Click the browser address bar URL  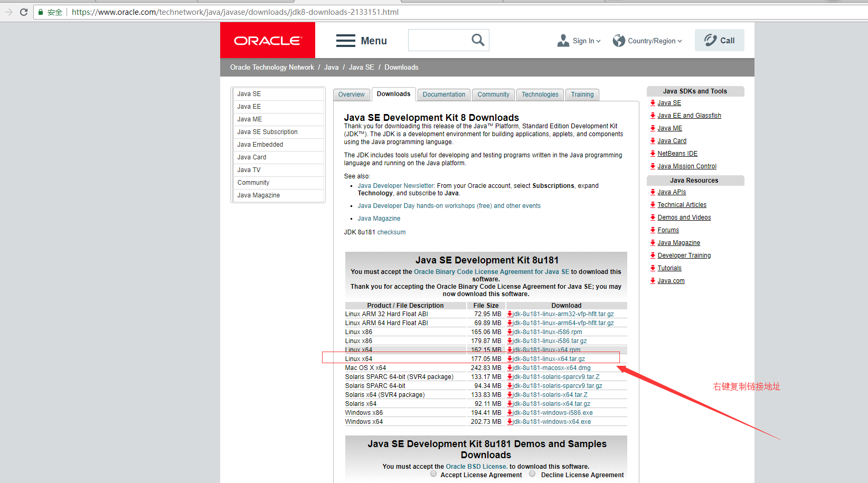coord(235,12)
